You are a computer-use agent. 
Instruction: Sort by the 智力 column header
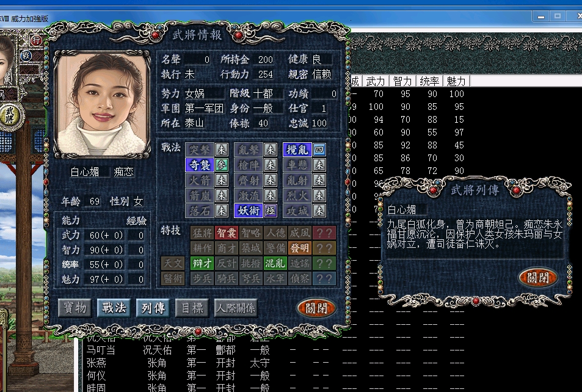click(402, 81)
